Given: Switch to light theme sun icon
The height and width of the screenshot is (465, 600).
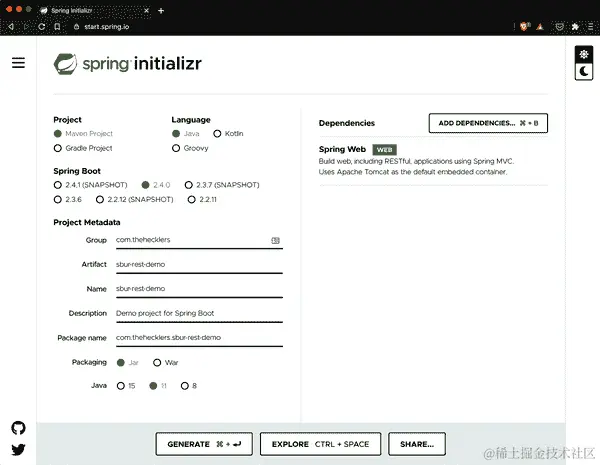Looking at the screenshot, I should click(x=584, y=54).
